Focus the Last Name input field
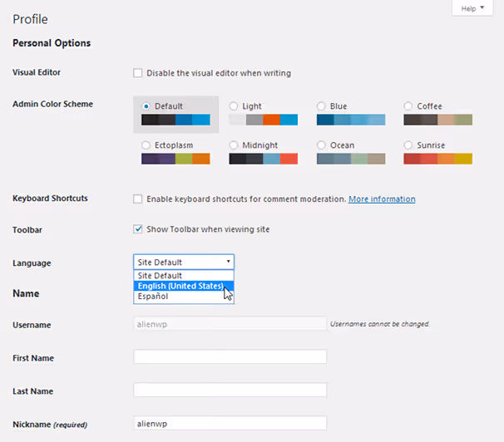The image size is (504, 442). [230, 390]
